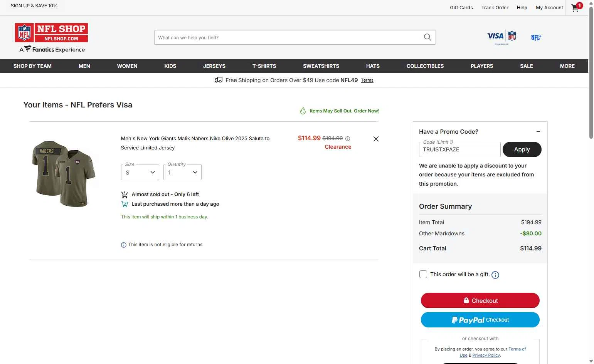Open the Size dropdown
The width and height of the screenshot is (594, 364).
tap(140, 172)
